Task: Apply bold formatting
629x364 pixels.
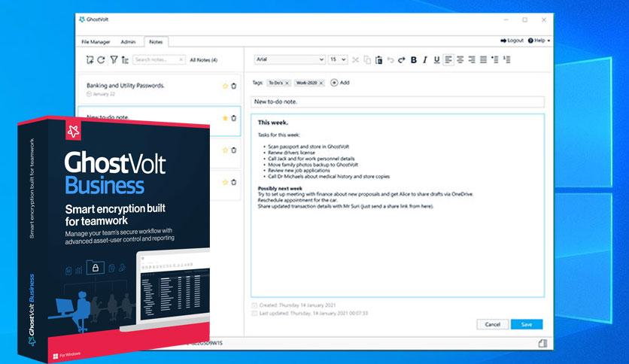Action: (414, 60)
